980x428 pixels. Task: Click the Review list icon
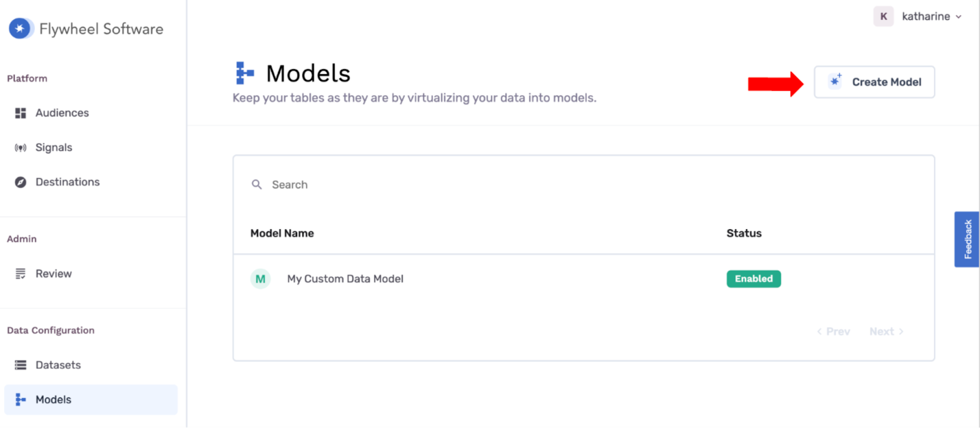(x=21, y=274)
